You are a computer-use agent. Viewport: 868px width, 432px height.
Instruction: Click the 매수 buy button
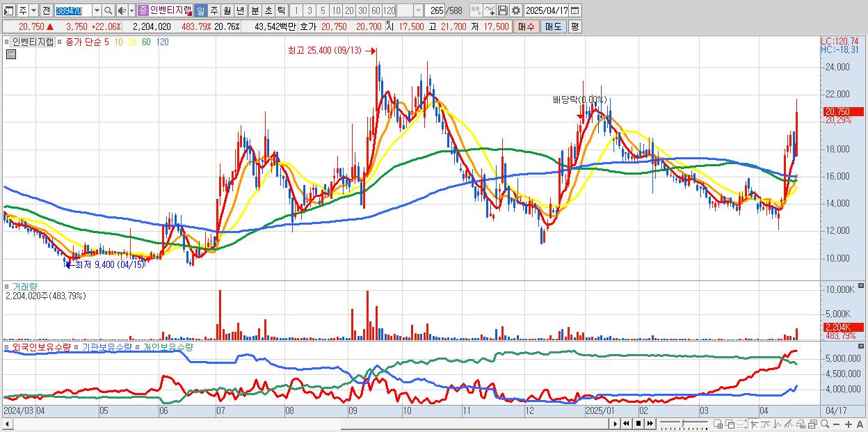[526, 26]
